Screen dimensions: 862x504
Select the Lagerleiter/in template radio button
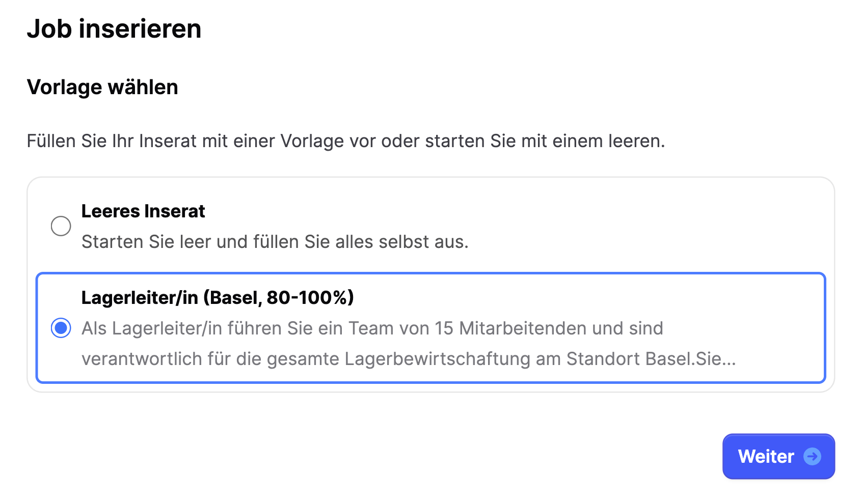click(x=61, y=328)
